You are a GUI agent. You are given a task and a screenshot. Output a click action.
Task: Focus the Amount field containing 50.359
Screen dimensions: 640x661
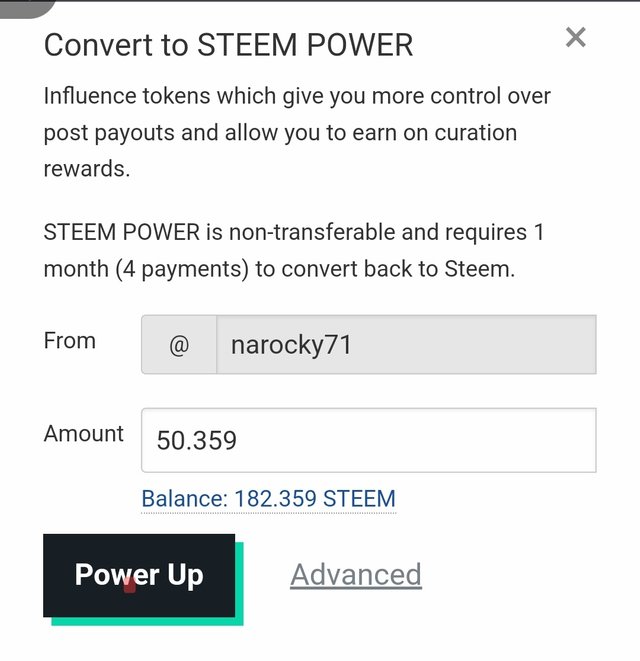point(369,440)
